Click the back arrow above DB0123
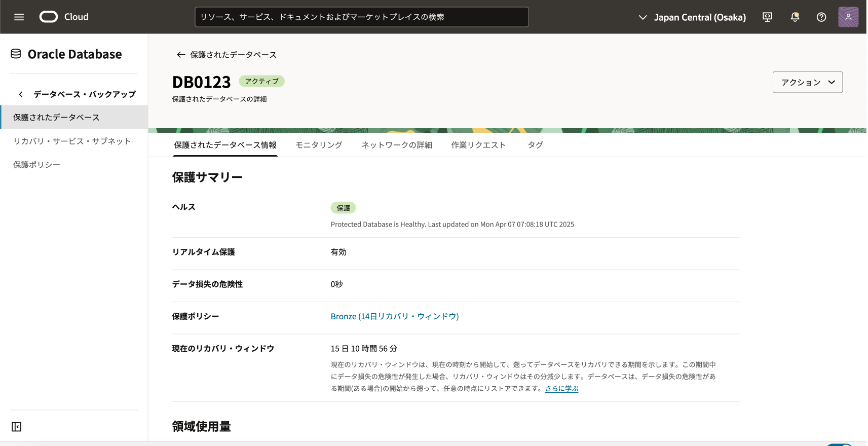This screenshot has height=446, width=868. 181,55
